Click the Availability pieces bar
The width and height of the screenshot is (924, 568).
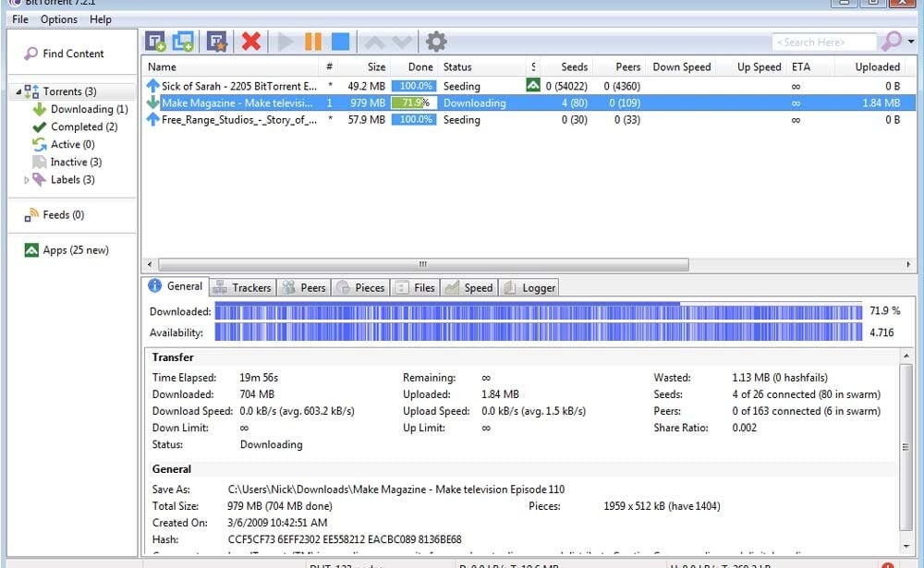(x=538, y=332)
